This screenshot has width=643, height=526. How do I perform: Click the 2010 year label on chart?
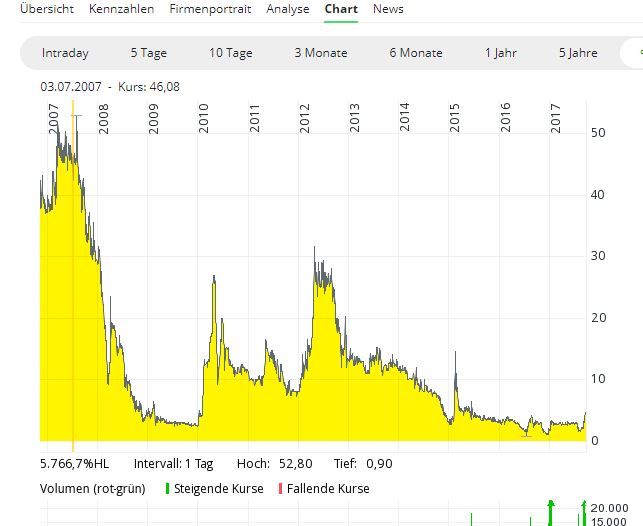coord(204,118)
